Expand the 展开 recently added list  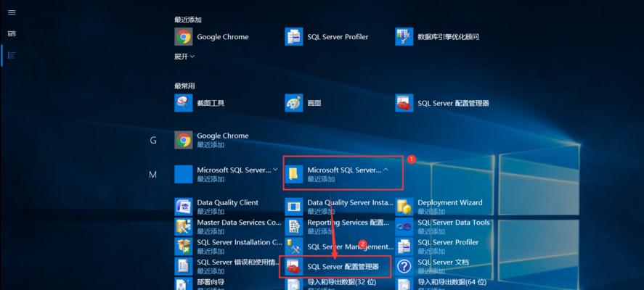click(184, 57)
